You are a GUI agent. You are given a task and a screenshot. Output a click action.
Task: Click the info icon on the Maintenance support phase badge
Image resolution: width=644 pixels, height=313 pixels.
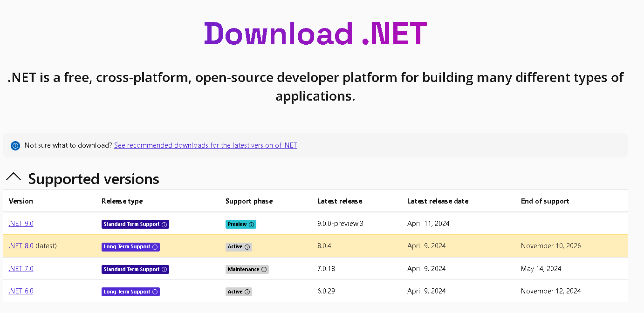[264, 269]
